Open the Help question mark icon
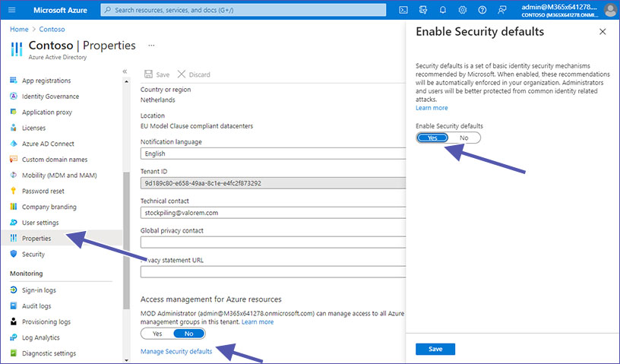 [x=482, y=10]
